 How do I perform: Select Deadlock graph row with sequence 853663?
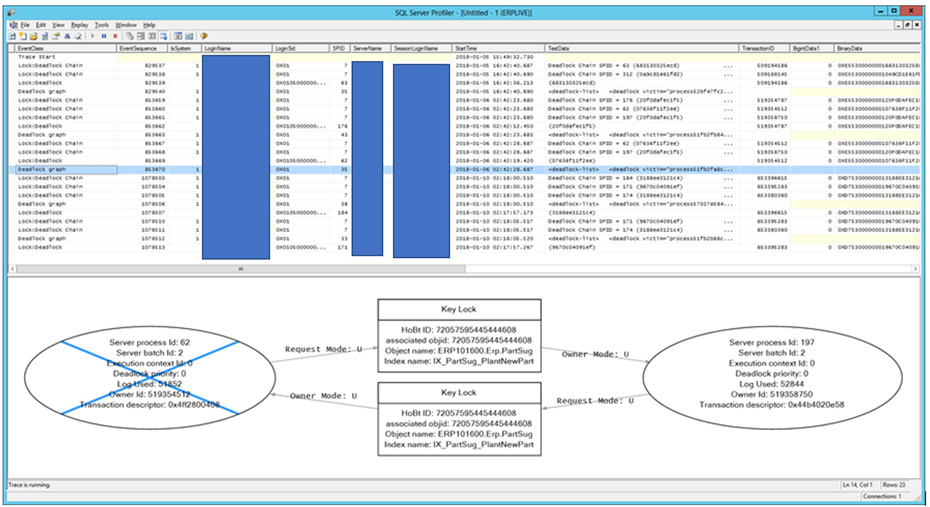464,135
